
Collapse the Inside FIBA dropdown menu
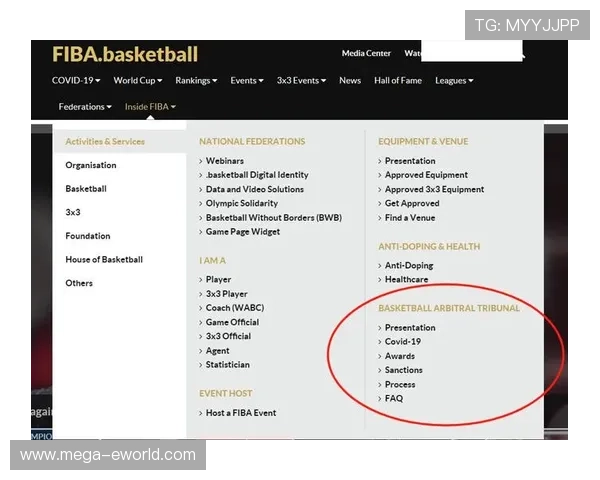point(150,106)
